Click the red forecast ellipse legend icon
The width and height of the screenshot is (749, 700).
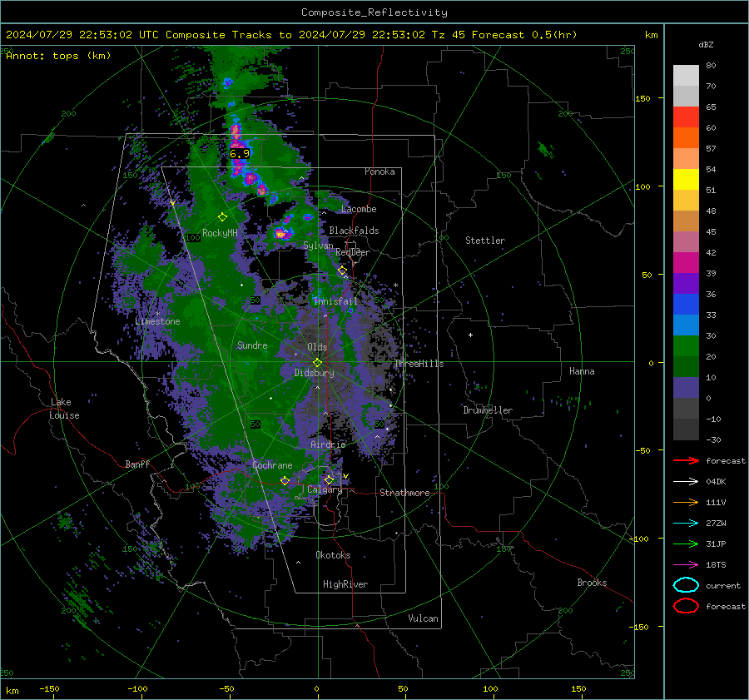pos(686,606)
